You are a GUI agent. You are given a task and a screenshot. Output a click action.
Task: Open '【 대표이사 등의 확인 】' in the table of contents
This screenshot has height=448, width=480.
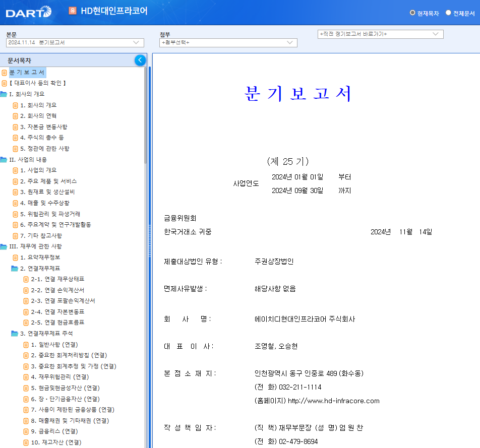tap(39, 83)
